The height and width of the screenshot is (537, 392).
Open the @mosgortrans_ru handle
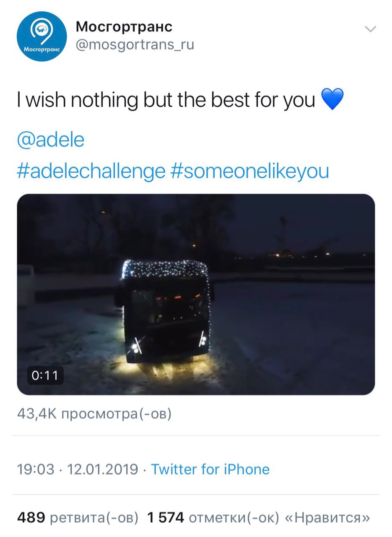point(135,44)
